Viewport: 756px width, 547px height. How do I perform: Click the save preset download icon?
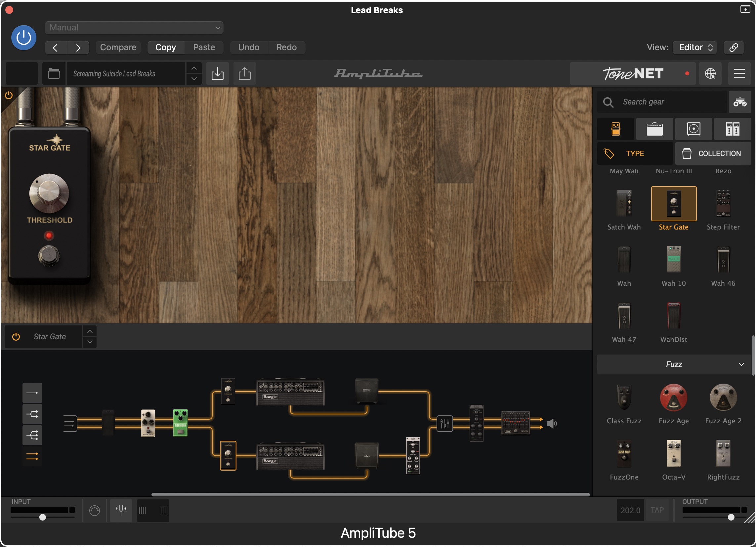click(x=218, y=73)
